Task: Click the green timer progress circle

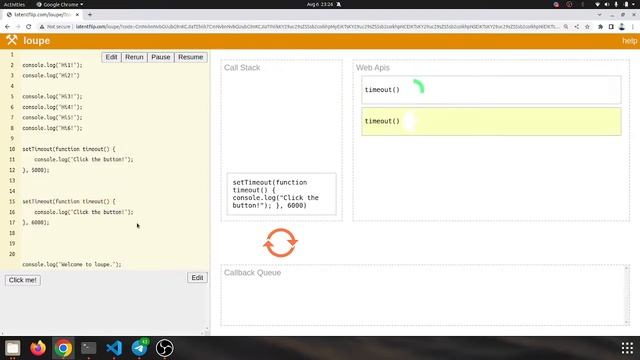Action: (419, 86)
